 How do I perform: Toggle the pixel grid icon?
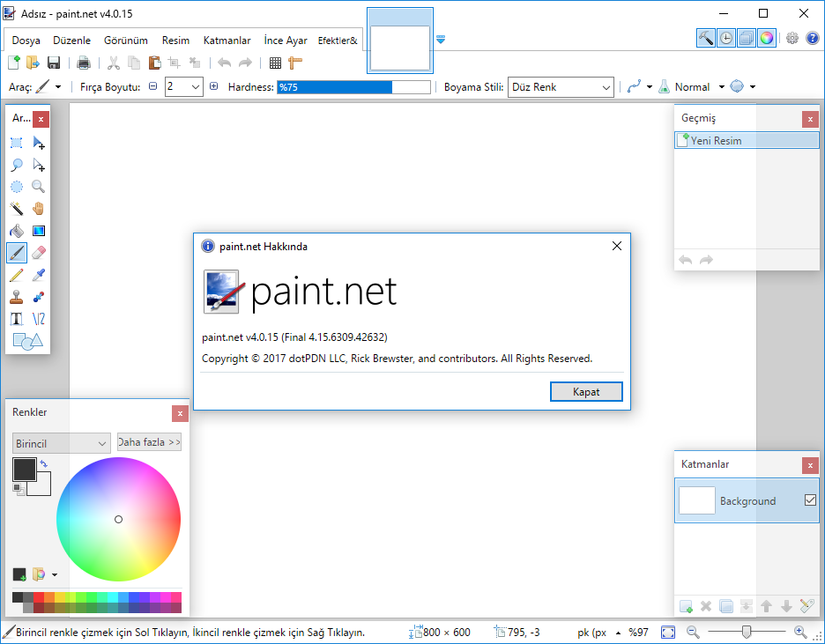[275, 63]
